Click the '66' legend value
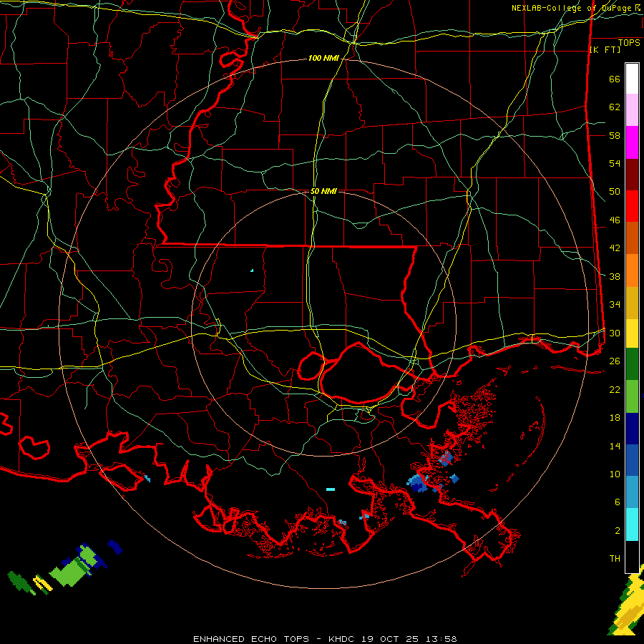This screenshot has width=644, height=644. pos(615,79)
